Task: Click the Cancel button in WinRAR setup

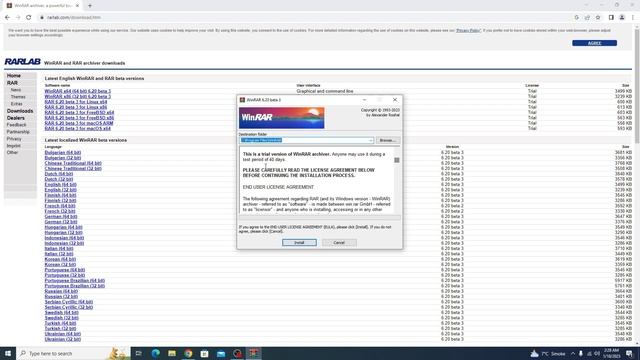Action: click(339, 242)
